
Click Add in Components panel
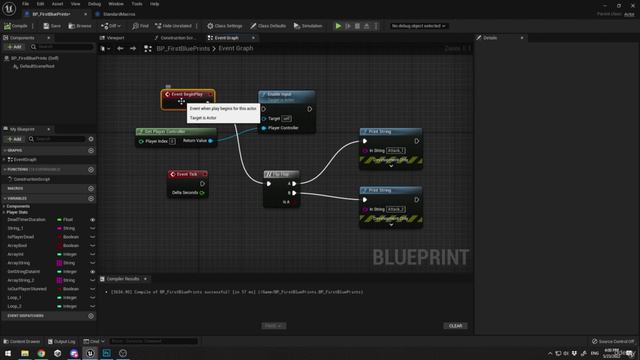click(14, 47)
